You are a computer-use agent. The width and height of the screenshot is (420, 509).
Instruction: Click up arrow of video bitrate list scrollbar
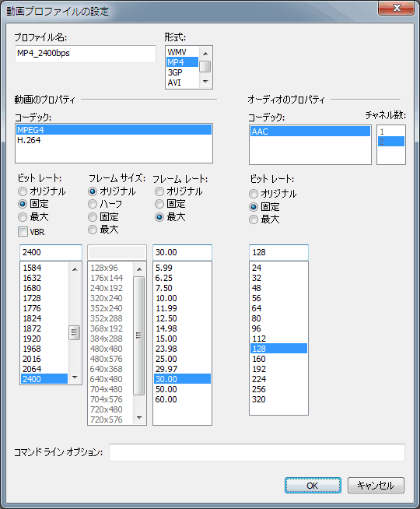point(75,269)
